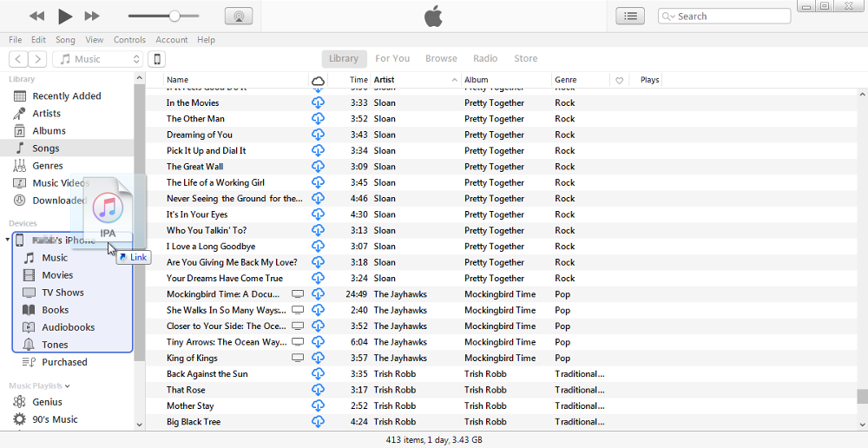This screenshot has width=868, height=448.
Task: Go back with the left arrow button
Action: (18, 59)
